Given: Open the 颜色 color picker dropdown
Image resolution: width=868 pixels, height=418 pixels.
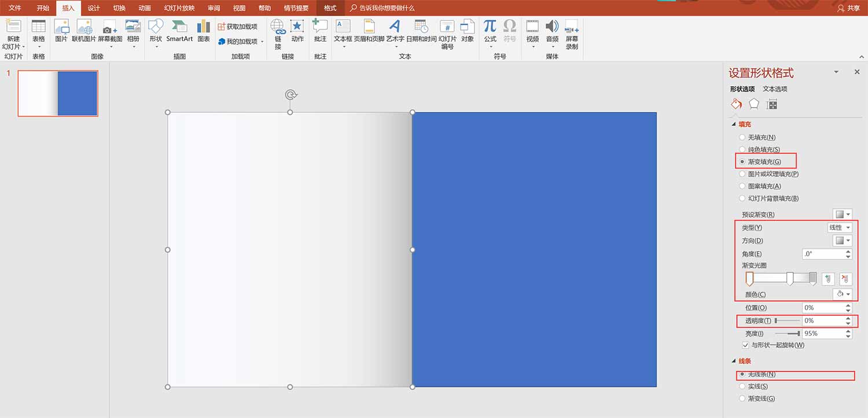Looking at the screenshot, I should [843, 294].
